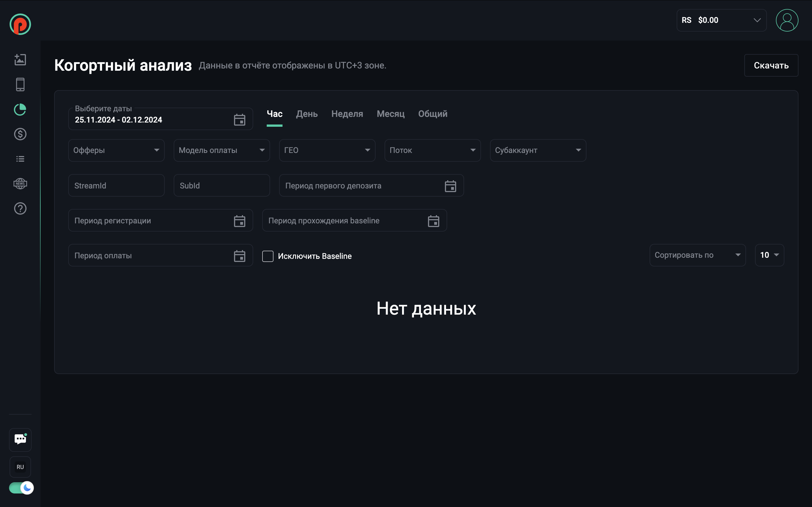Screen dimensions: 812x507
Task: Expand the Офферы dropdown
Action: (x=116, y=150)
